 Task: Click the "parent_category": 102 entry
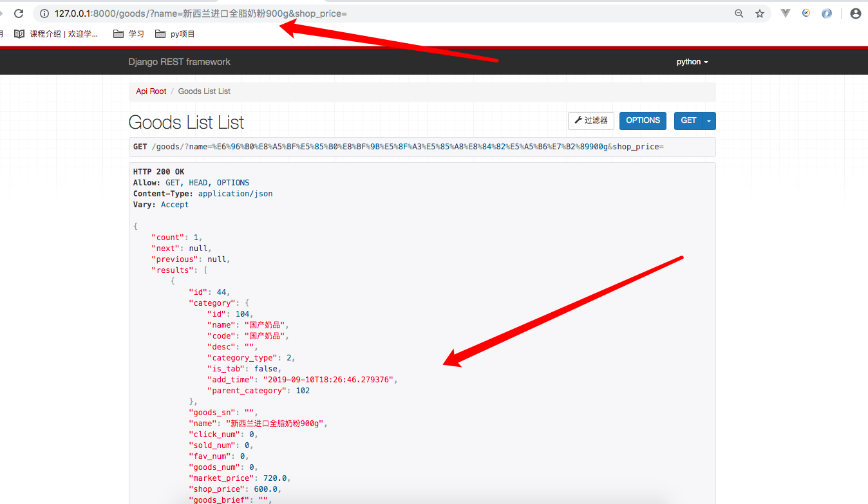(x=258, y=391)
